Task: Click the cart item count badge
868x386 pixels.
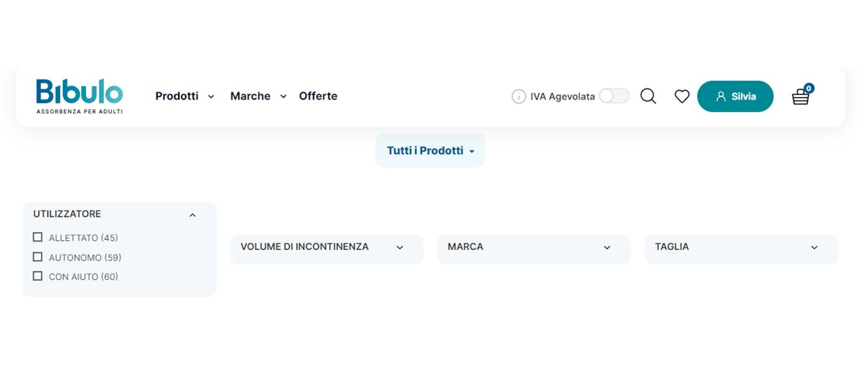Action: 809,88
